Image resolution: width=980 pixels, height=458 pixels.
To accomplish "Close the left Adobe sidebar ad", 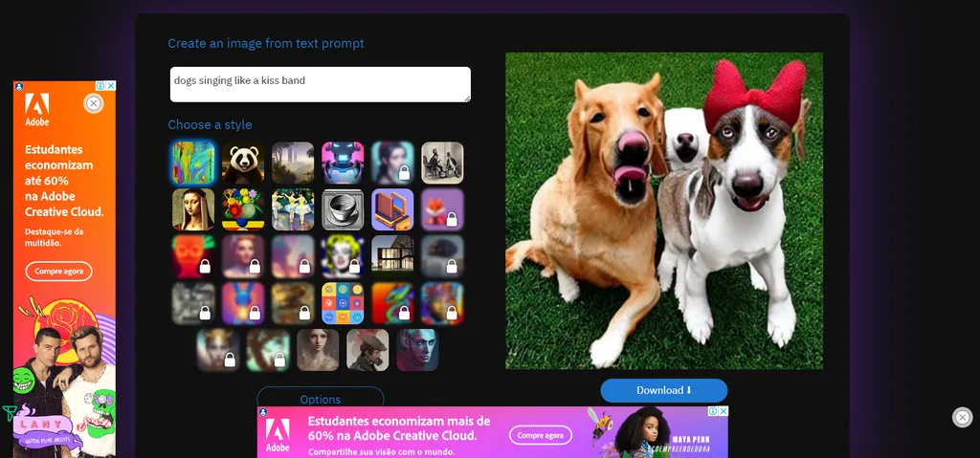I will [94, 103].
